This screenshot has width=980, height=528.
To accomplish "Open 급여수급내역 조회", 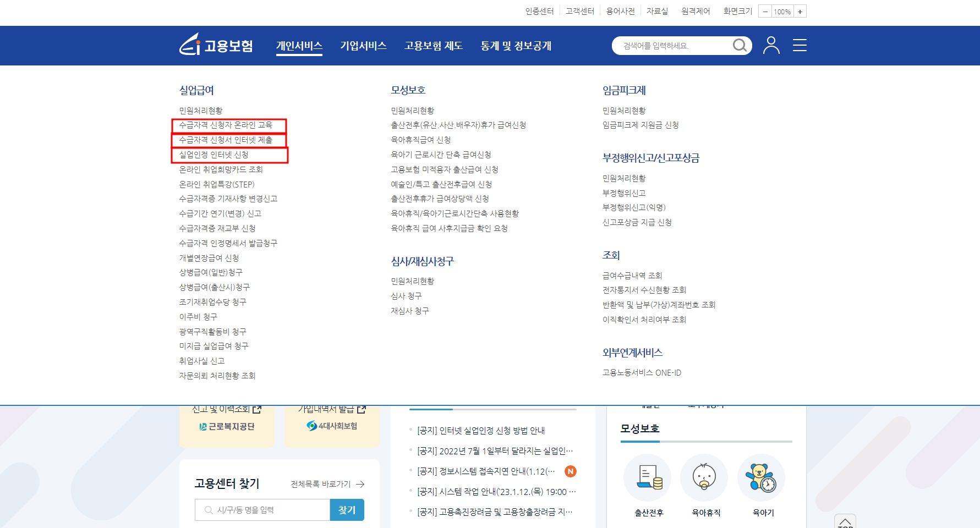I will click(632, 276).
